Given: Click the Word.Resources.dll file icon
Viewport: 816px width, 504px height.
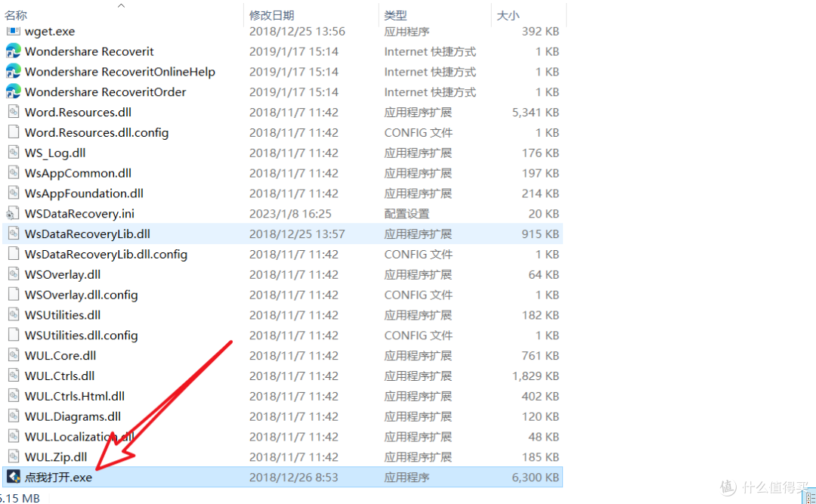Looking at the screenshot, I should tap(14, 112).
